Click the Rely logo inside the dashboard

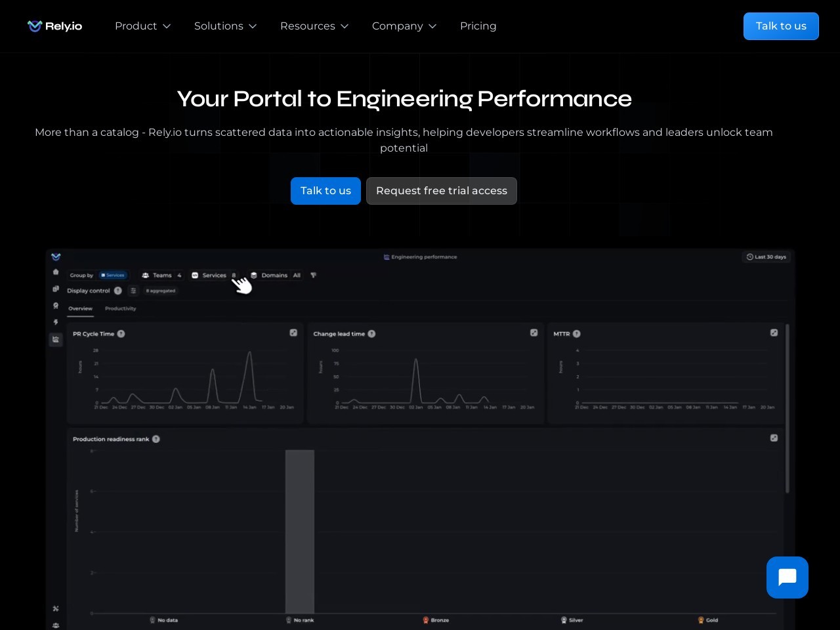click(x=56, y=257)
